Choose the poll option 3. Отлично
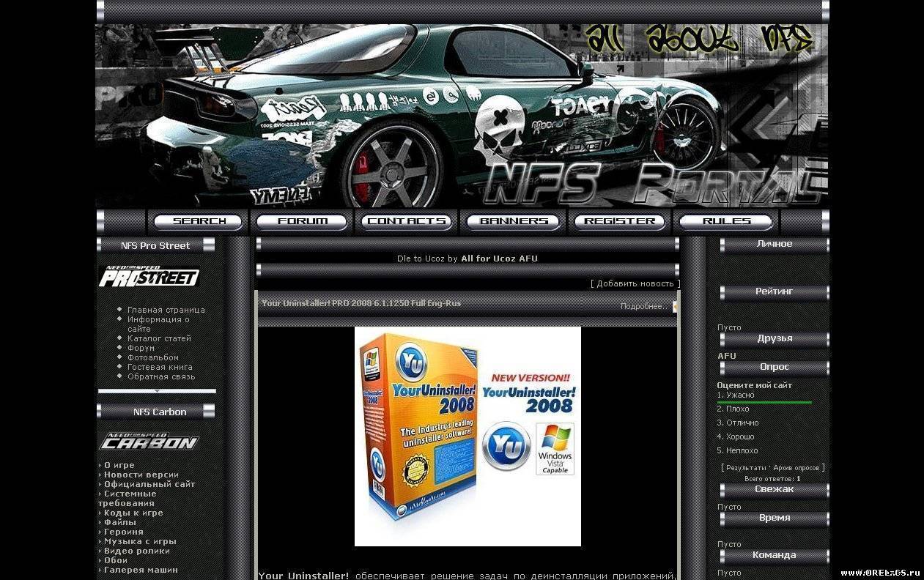 pyautogui.click(x=738, y=423)
